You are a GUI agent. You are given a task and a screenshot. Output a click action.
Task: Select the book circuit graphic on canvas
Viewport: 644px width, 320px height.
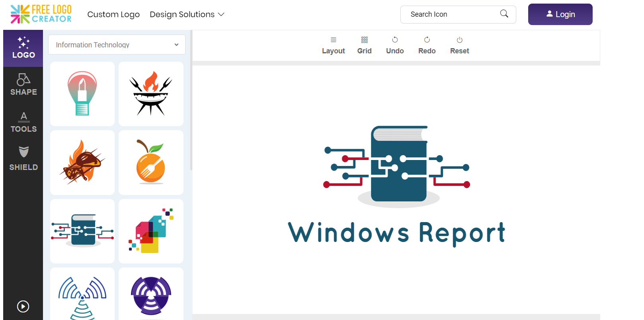[397, 166]
